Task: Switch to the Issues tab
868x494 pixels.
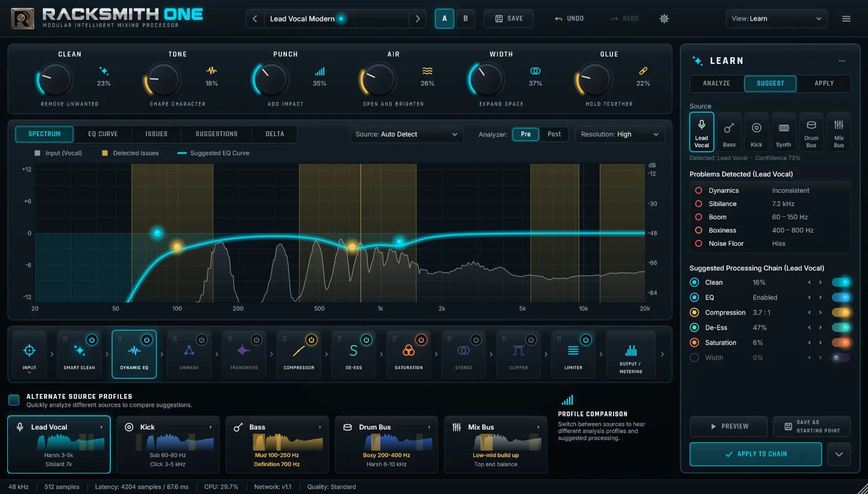Action: click(x=156, y=134)
